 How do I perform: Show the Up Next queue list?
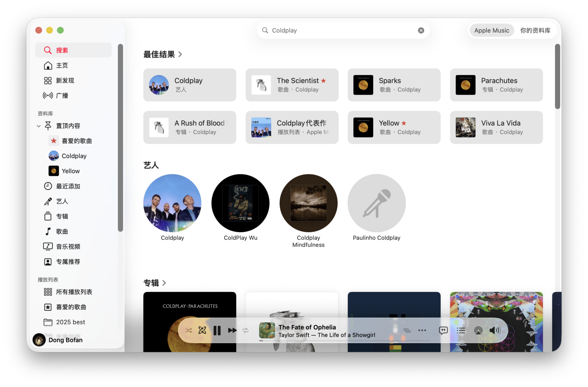[x=461, y=331]
